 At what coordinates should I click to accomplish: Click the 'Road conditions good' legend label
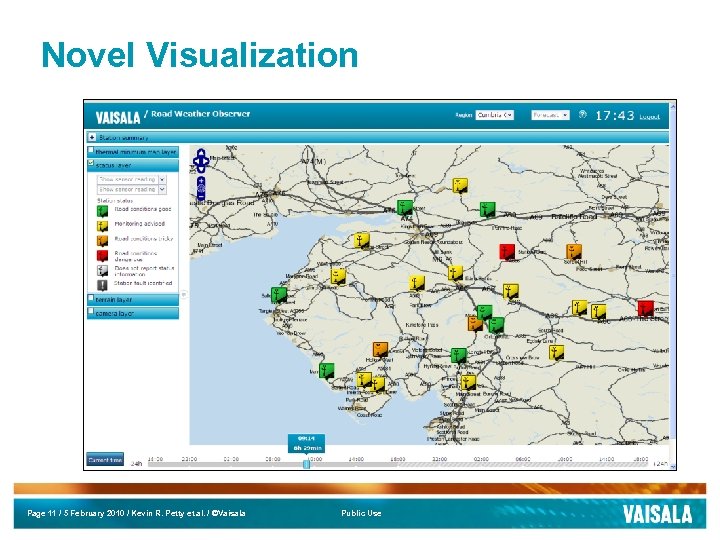(143, 209)
